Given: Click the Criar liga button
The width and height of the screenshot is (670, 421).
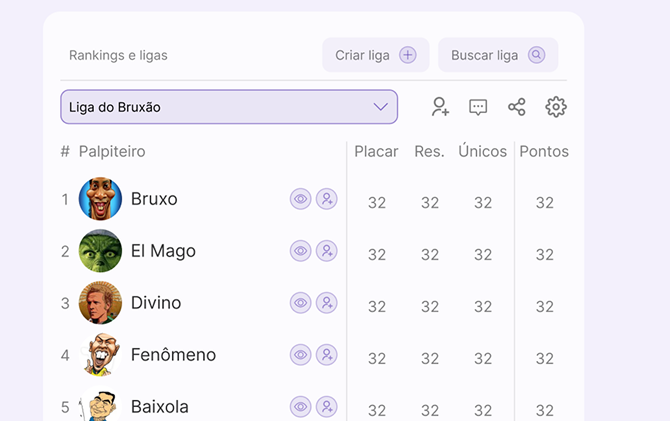Looking at the screenshot, I should 375,55.
